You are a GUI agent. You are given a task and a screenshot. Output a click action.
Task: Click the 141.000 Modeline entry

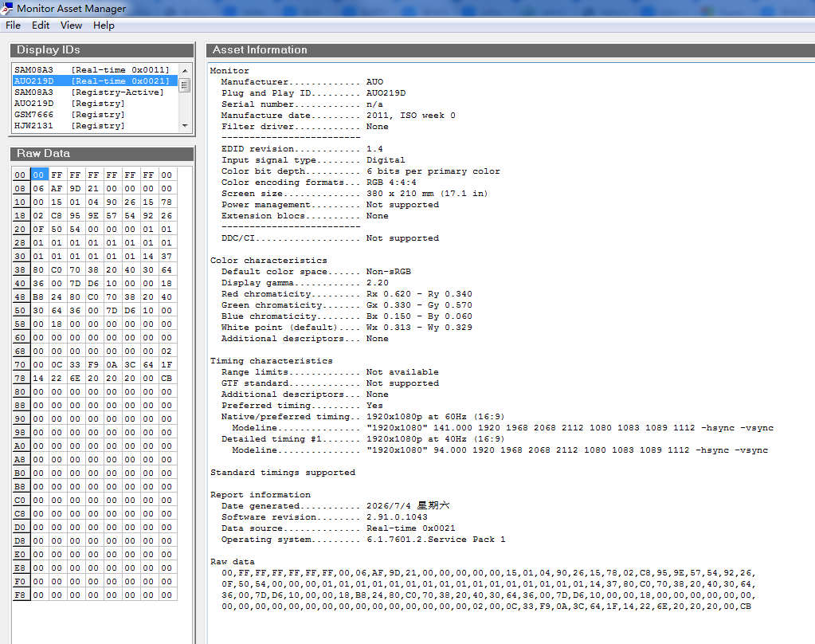click(503, 427)
